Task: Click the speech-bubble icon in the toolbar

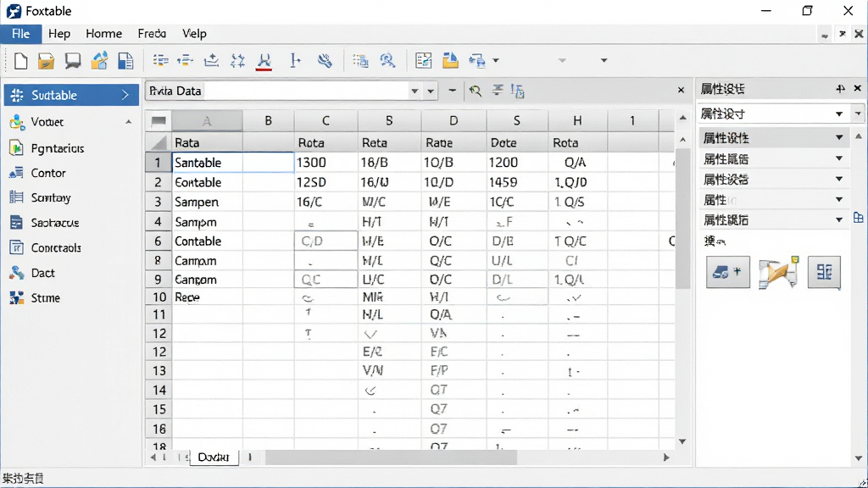Action: [x=73, y=61]
